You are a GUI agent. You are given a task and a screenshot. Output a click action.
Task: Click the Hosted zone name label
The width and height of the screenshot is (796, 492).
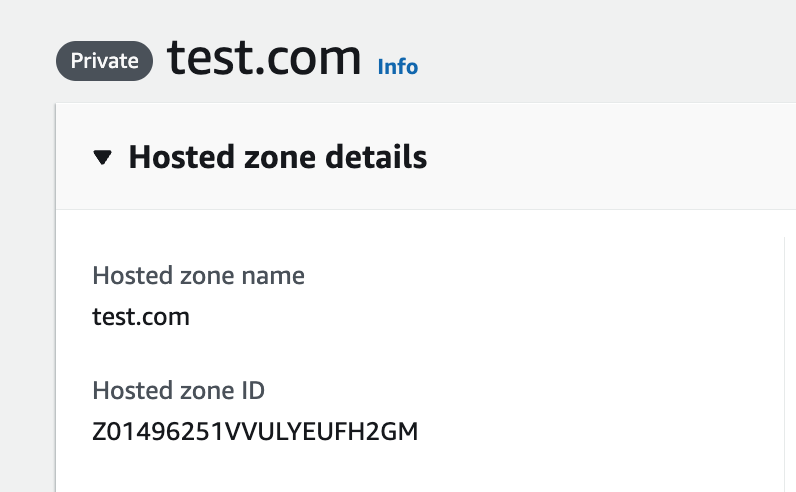click(198, 275)
